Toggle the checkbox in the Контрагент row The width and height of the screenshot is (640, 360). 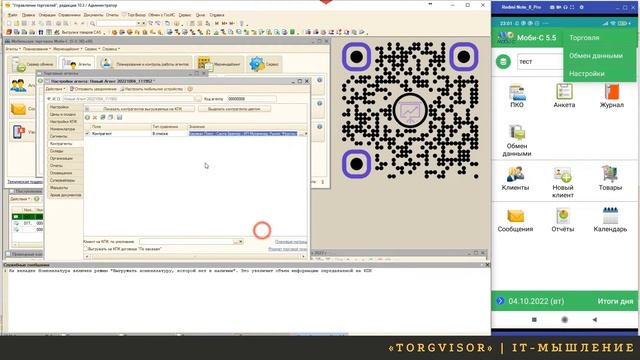tap(87, 133)
